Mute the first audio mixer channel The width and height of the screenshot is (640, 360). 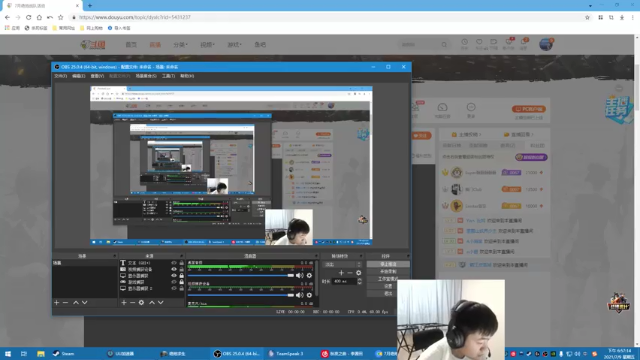click(300, 276)
